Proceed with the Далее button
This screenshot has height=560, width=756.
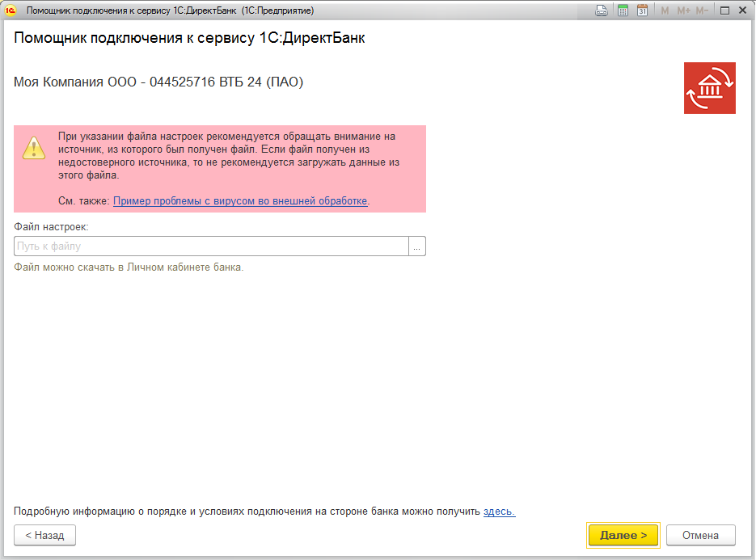point(623,536)
